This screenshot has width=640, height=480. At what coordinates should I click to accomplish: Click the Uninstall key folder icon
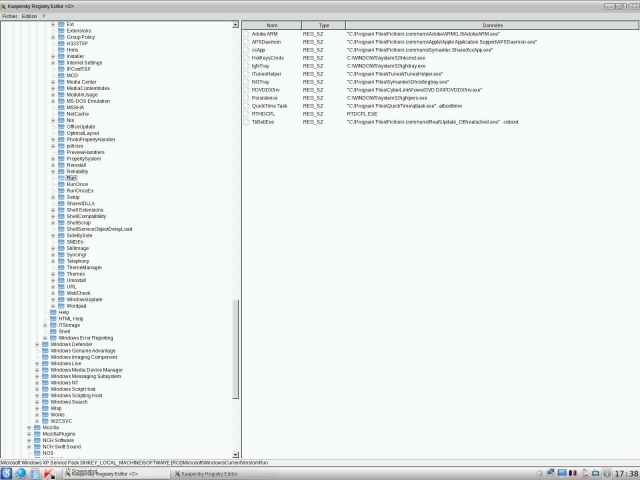61,280
